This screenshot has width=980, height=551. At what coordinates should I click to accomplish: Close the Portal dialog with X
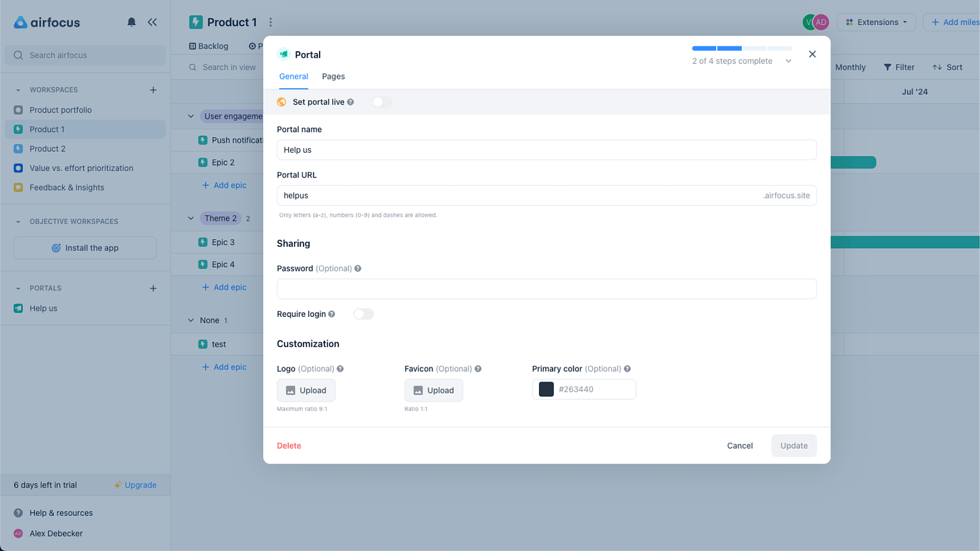point(812,54)
